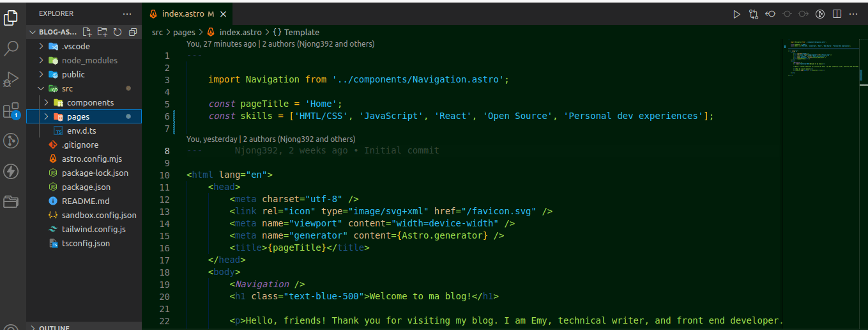
Task: Open changes compare icon in editor toolbar
Action: pos(754,13)
